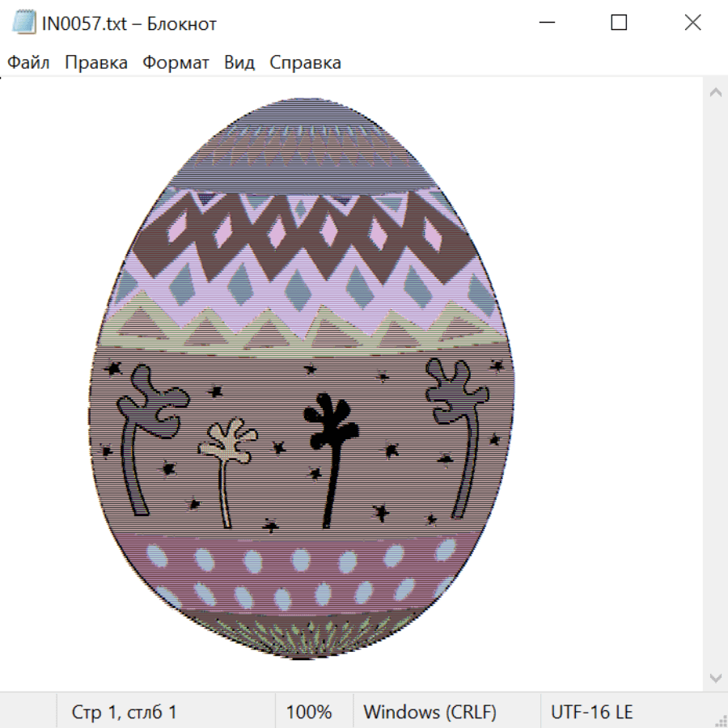Open the Вид menu

pos(239,63)
